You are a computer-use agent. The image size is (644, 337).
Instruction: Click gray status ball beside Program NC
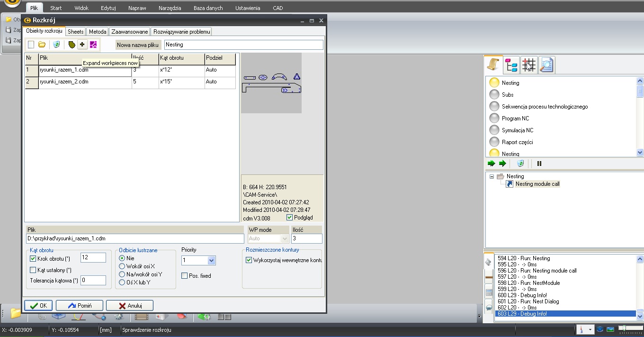coord(494,118)
